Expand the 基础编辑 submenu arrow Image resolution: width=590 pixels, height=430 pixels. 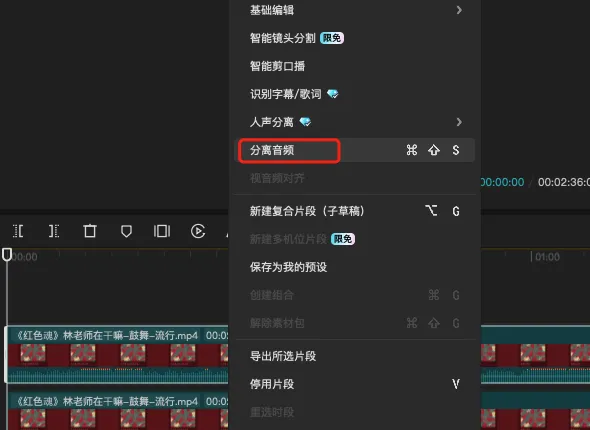(459, 10)
